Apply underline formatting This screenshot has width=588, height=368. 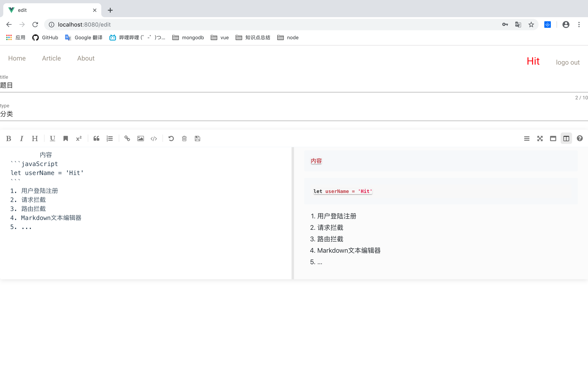(52, 138)
